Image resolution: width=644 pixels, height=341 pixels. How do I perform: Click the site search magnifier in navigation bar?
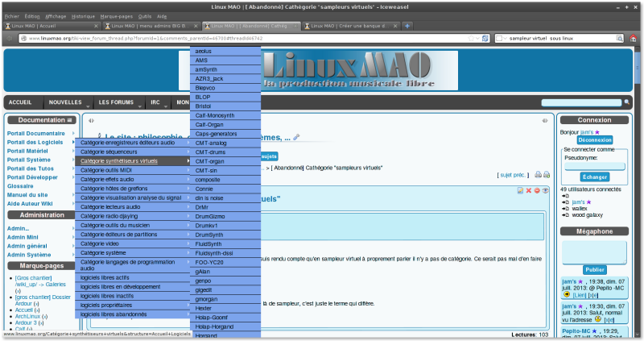point(627,102)
